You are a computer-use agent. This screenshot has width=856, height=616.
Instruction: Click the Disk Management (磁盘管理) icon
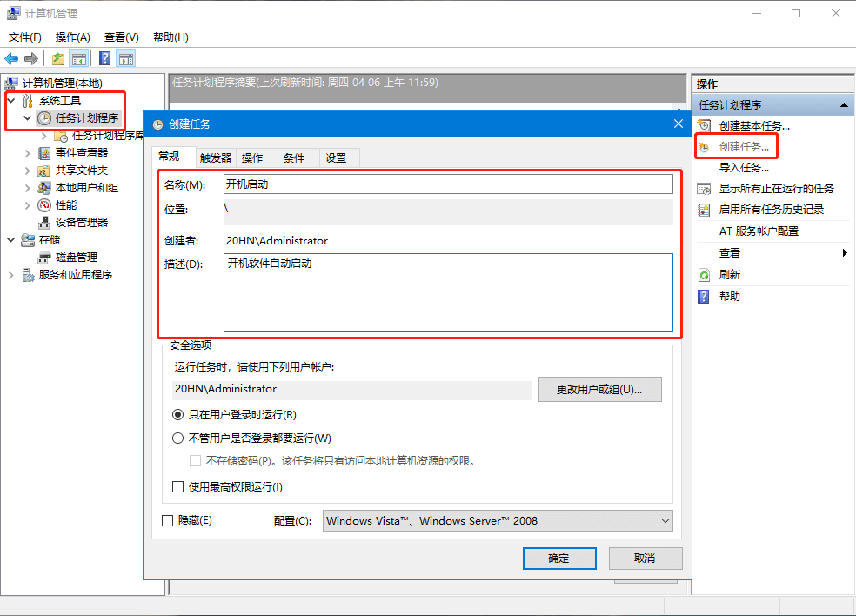(x=44, y=258)
